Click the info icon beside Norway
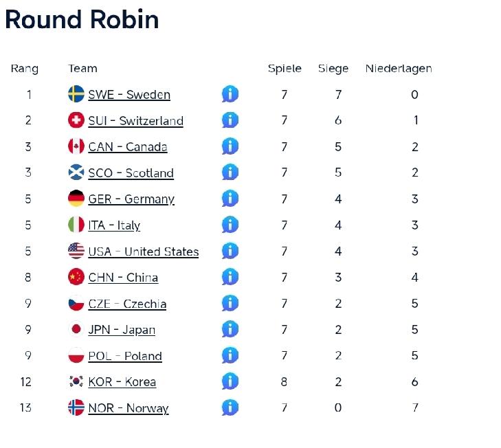The height and width of the screenshot is (448, 501). coord(230,407)
